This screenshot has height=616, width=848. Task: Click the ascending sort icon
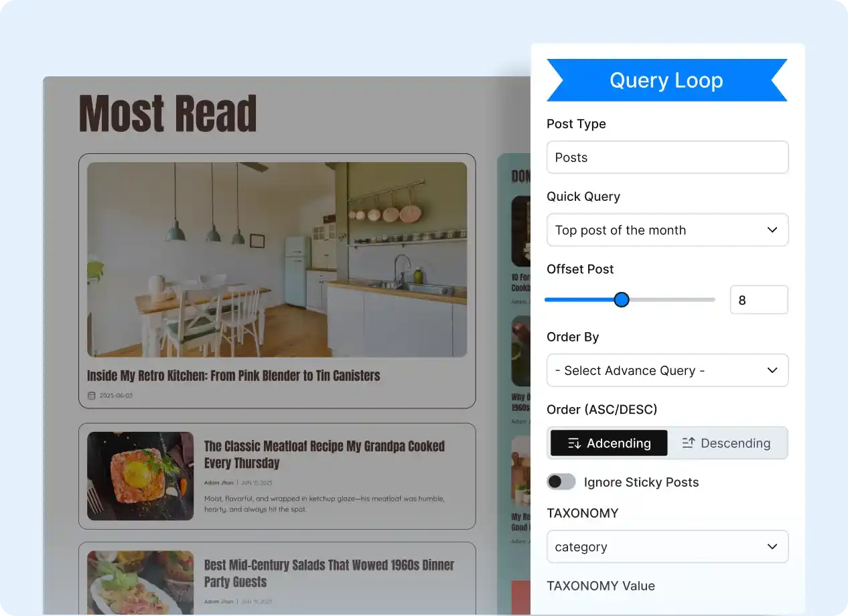[574, 443]
